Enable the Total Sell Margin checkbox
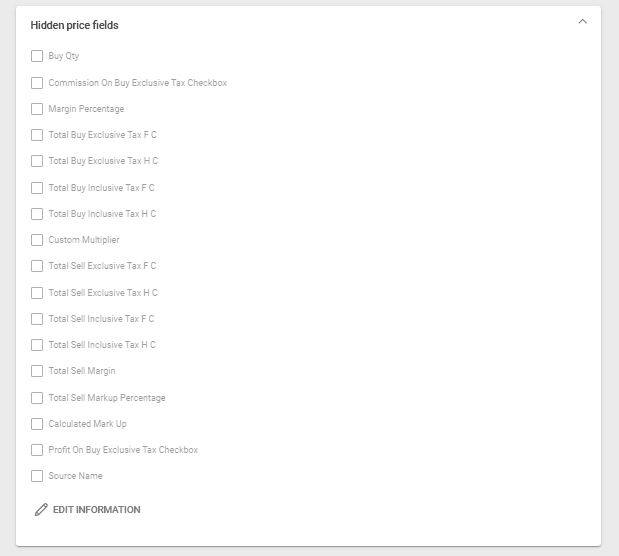 pos(37,371)
